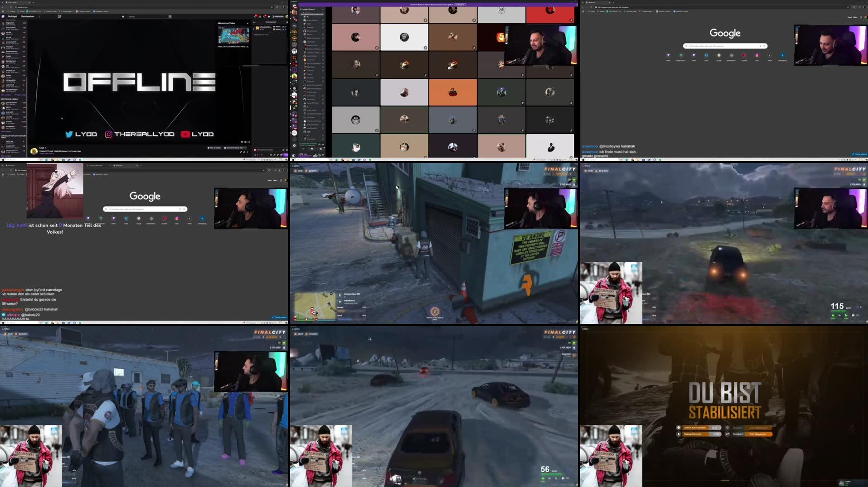Expand the Geschenk Bonus-Abos dropdown under player
This screenshot has width=868, height=487.
tap(235, 148)
